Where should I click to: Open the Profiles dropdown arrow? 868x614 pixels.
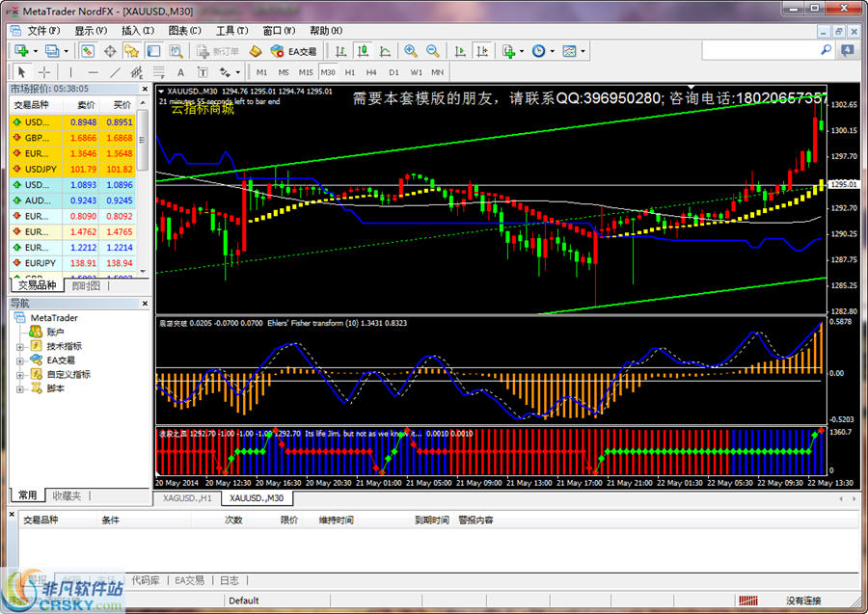point(66,51)
